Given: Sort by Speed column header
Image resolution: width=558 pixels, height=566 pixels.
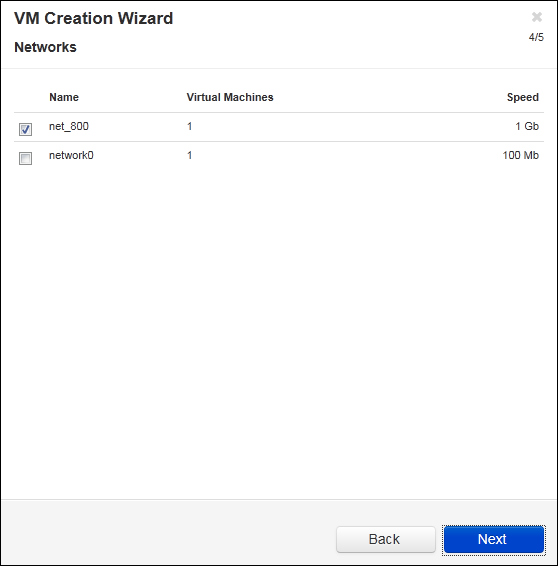Looking at the screenshot, I should coord(523,97).
